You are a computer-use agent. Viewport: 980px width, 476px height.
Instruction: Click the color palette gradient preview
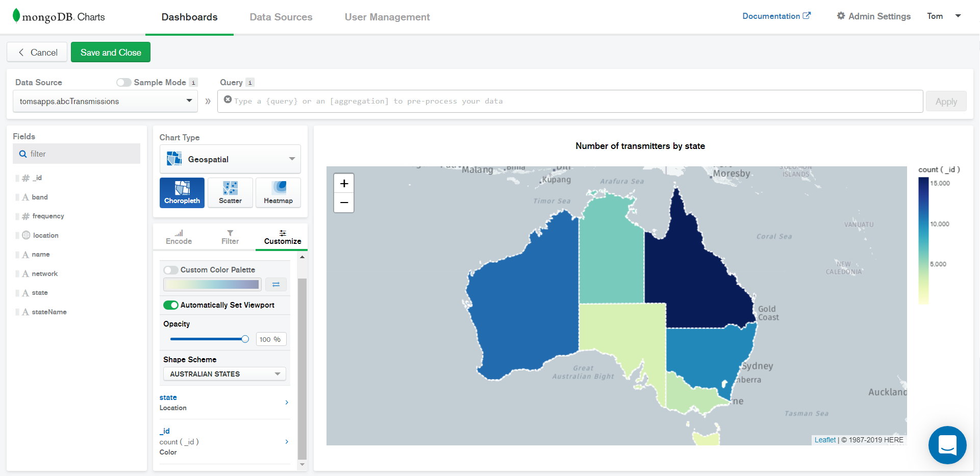212,284
